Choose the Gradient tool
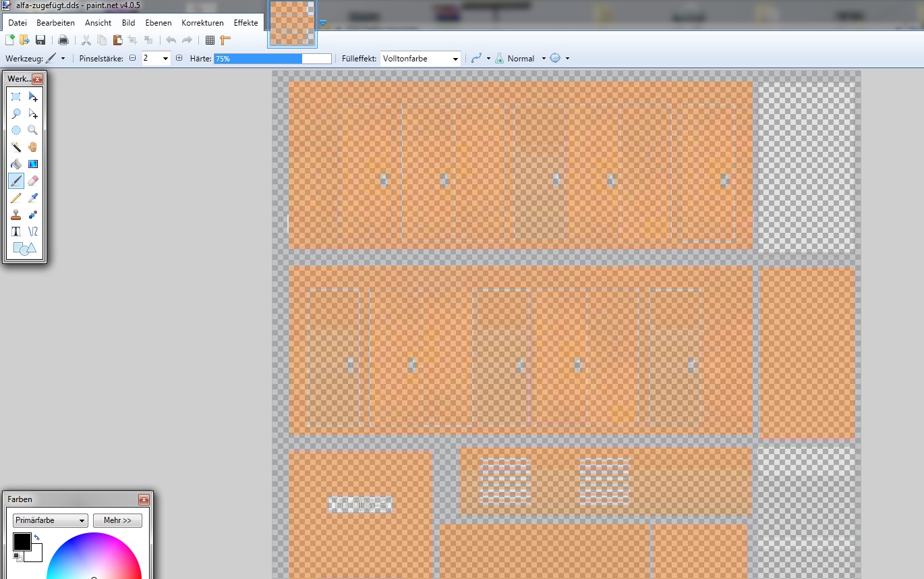This screenshot has height=579, width=924. pos(33,164)
